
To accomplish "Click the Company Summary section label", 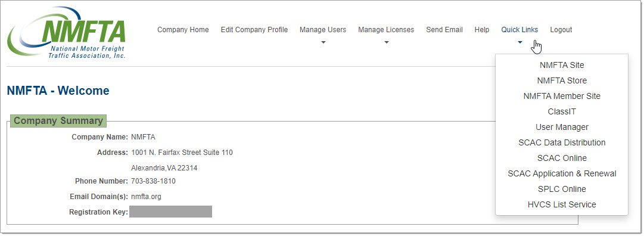I will coord(58,121).
